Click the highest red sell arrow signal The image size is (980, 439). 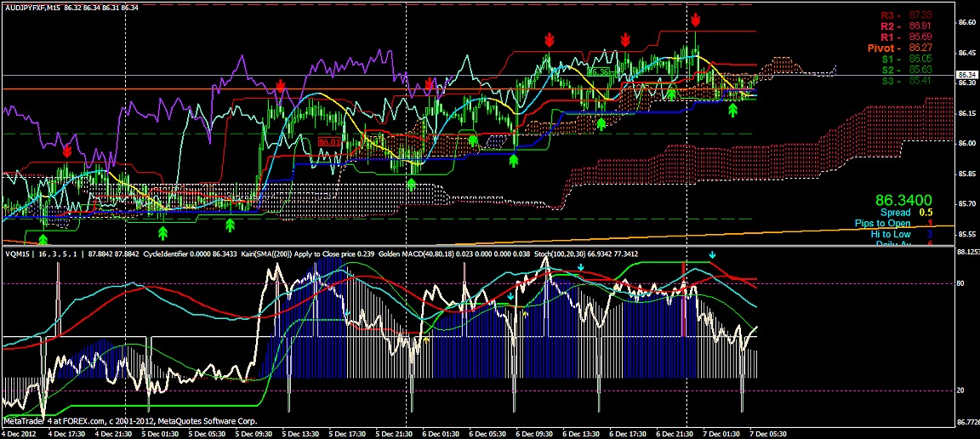point(696,20)
